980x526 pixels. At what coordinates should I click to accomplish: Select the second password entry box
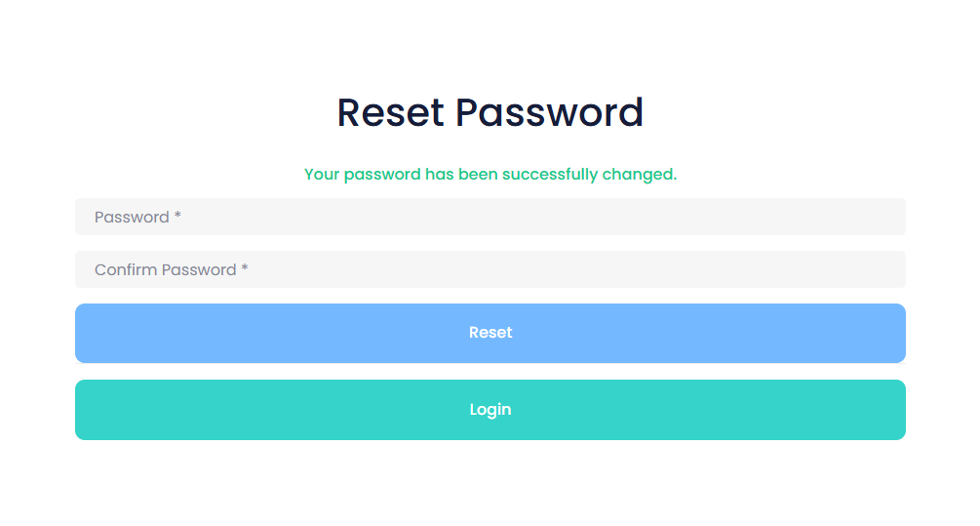pos(490,269)
